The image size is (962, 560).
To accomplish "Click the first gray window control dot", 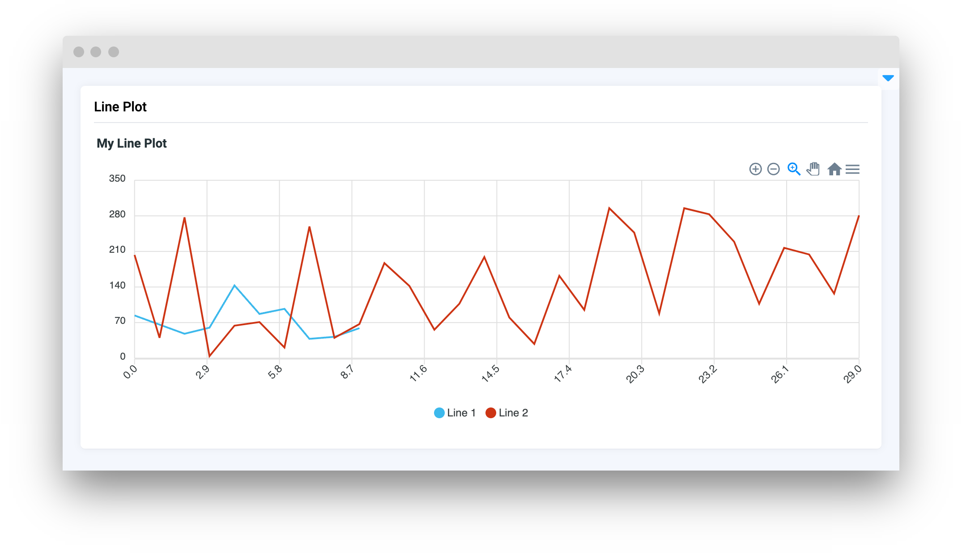I will (x=79, y=52).
